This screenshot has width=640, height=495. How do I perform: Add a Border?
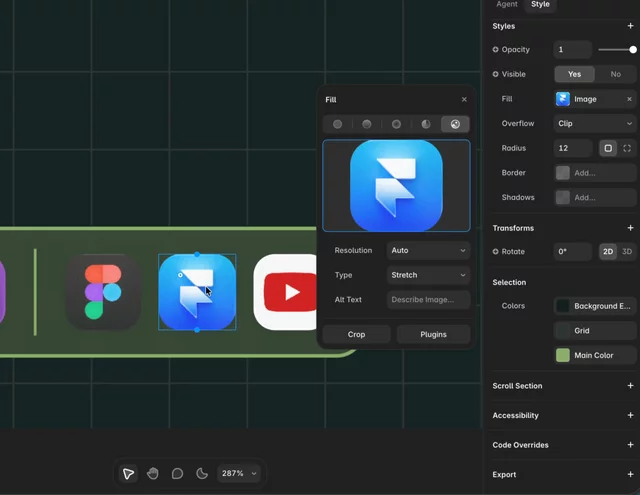click(x=595, y=173)
